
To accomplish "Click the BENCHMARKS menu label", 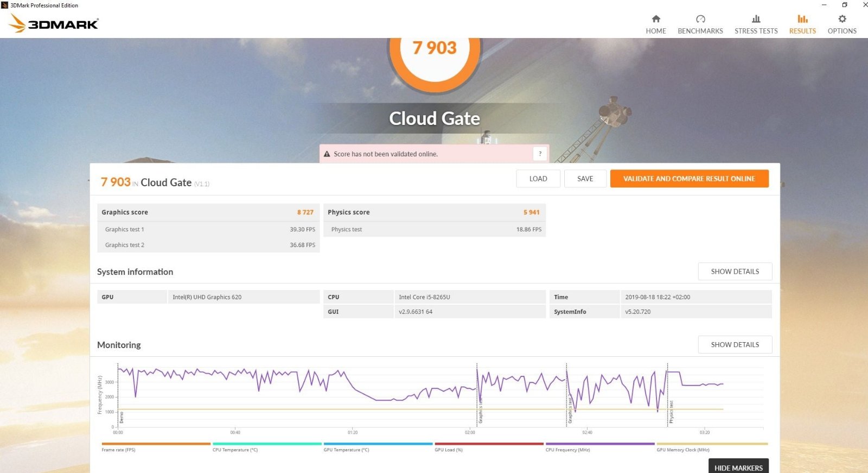I will click(700, 31).
